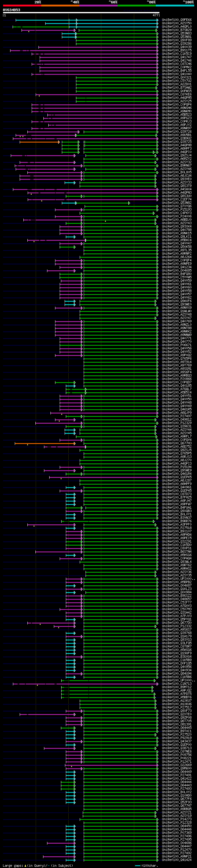Select hit label UniRef100_A1XKU7
The image size is (197, 868).
[177, 700]
